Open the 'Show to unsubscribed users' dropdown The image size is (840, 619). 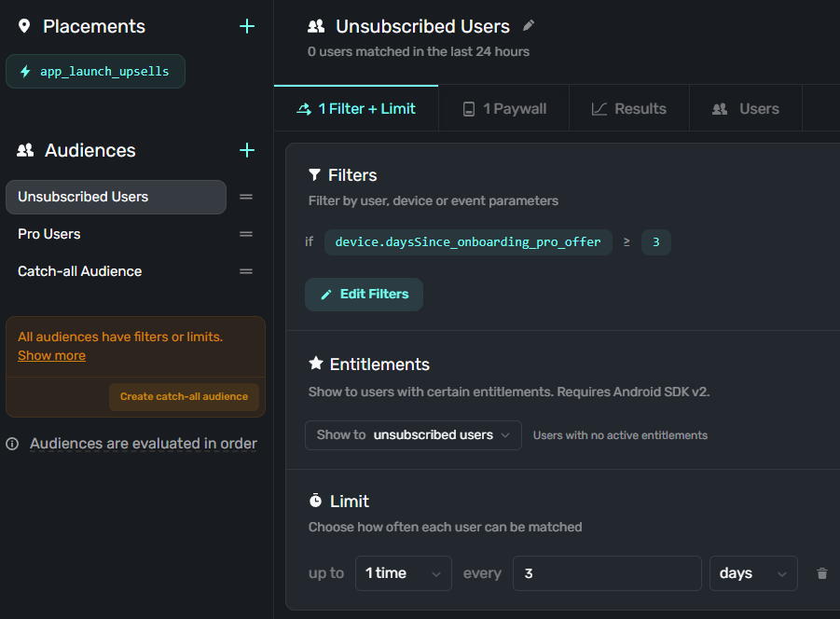pos(413,435)
